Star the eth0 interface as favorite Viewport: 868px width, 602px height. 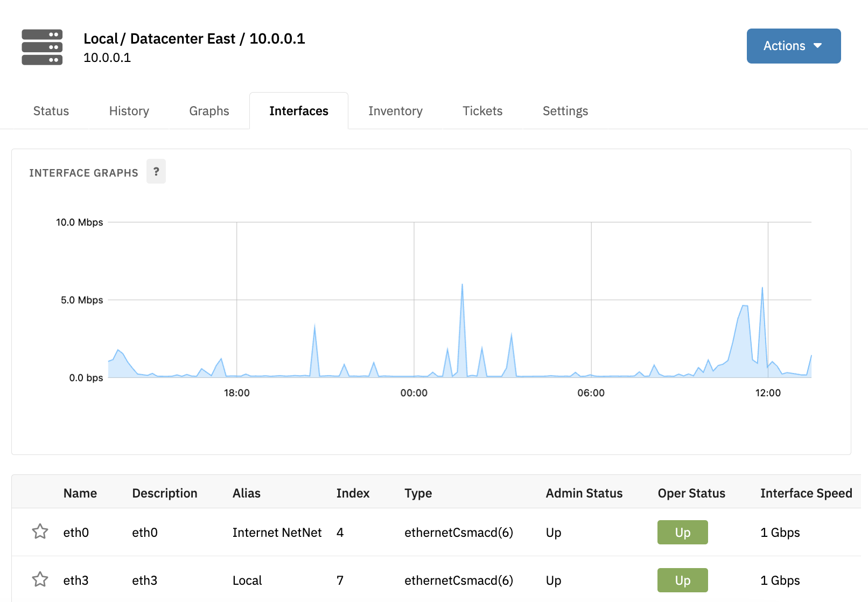point(40,532)
